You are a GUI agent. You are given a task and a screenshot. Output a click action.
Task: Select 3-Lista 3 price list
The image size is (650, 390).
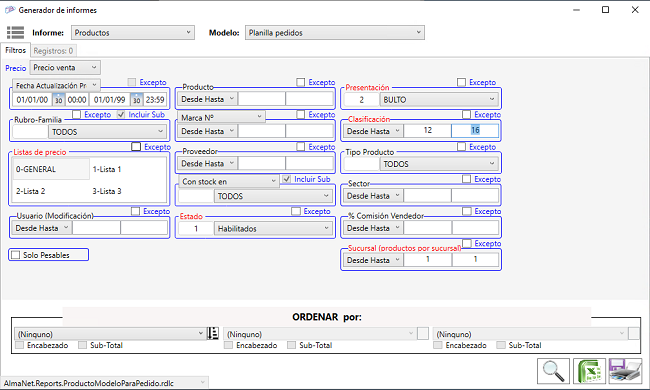point(107,191)
